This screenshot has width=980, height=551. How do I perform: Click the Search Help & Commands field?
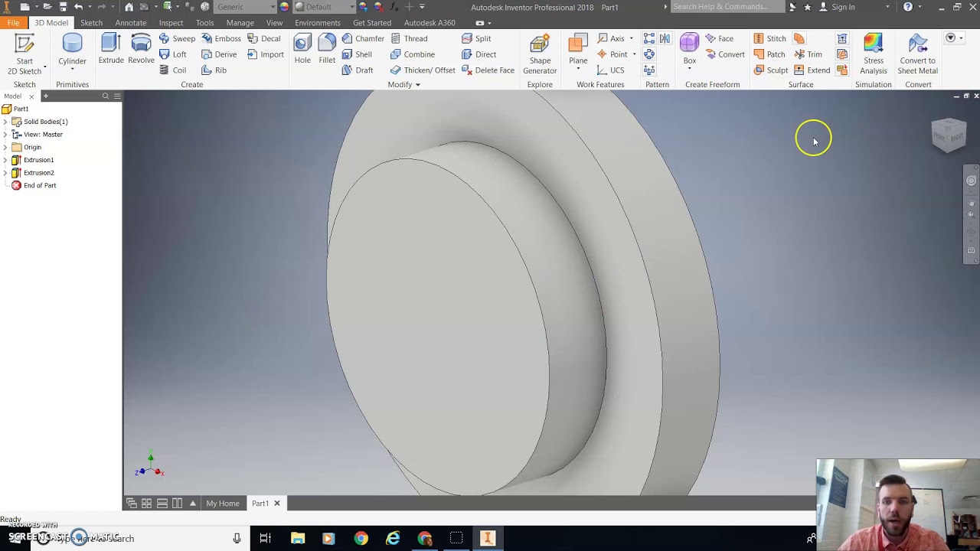pyautogui.click(x=727, y=7)
